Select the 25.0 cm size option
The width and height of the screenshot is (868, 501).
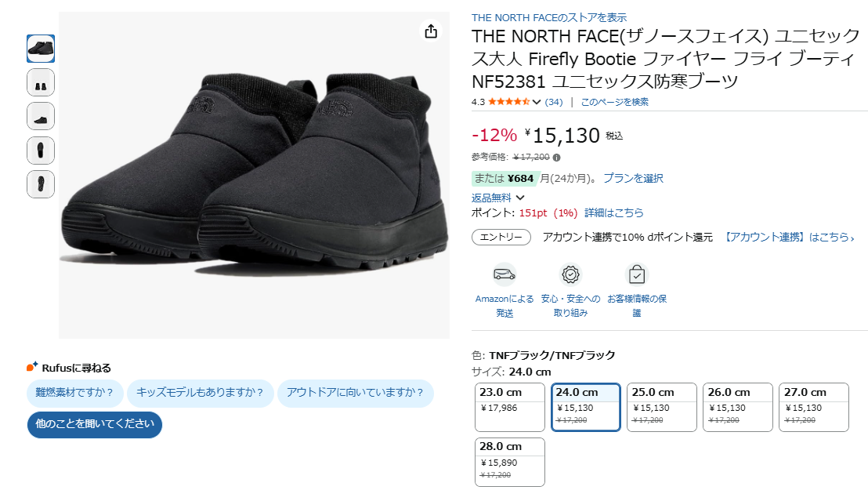661,407
